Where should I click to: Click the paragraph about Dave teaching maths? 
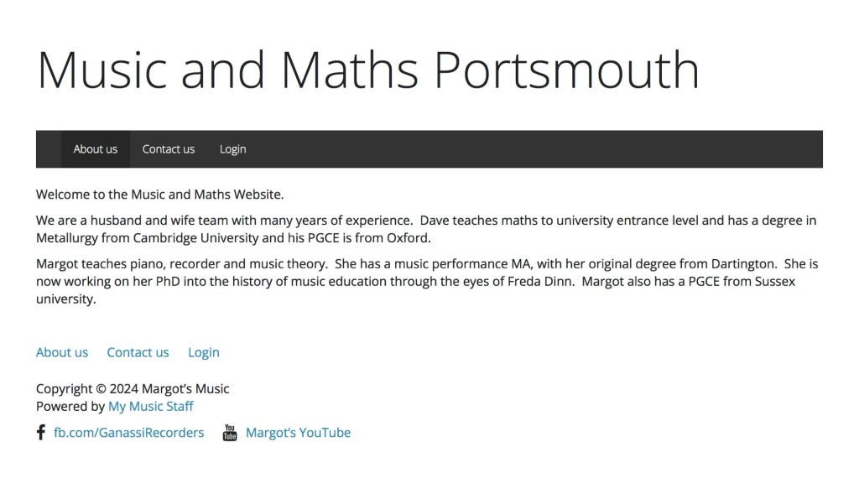tap(426, 229)
